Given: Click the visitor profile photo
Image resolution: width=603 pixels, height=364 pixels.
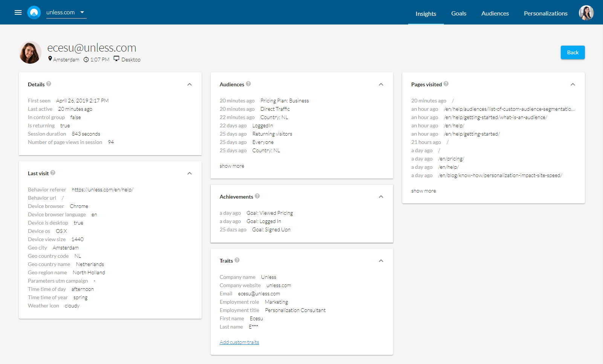Looking at the screenshot, I should coord(30,52).
